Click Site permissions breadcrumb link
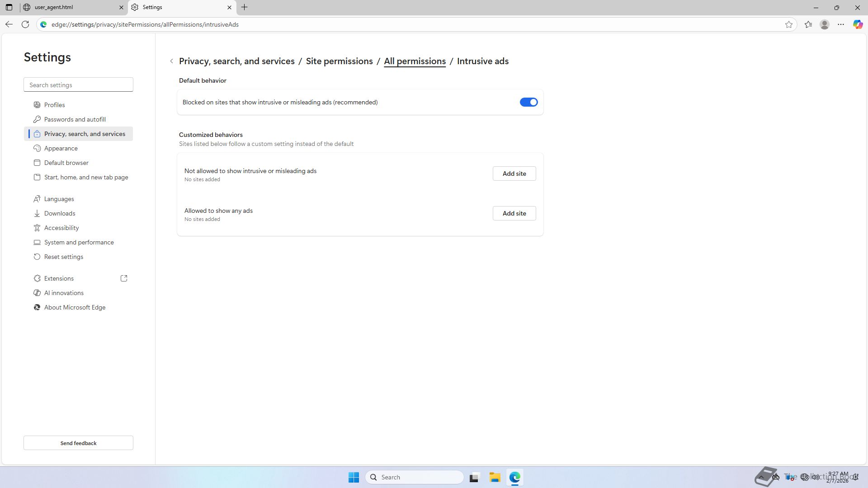The image size is (868, 488). (x=339, y=61)
